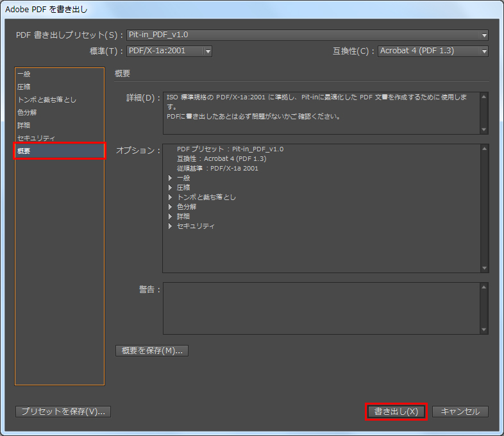Select 概要 in the left category list
The image size is (504, 436).
pyautogui.click(x=24, y=151)
